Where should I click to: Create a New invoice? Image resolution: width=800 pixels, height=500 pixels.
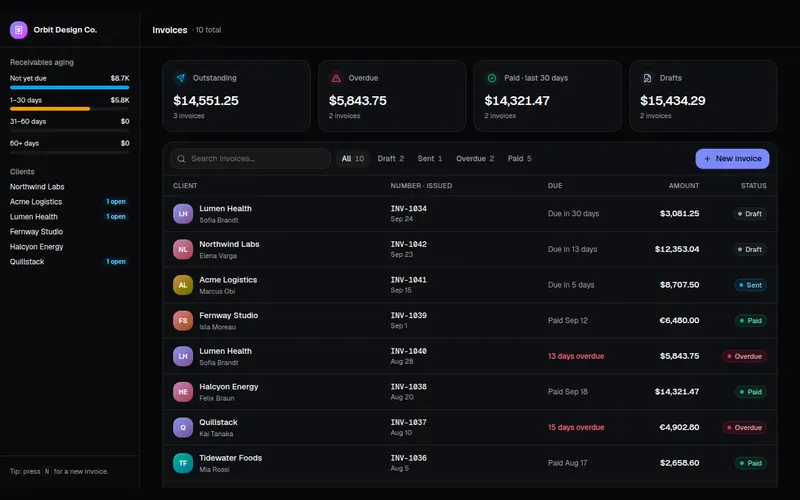pyautogui.click(x=732, y=159)
